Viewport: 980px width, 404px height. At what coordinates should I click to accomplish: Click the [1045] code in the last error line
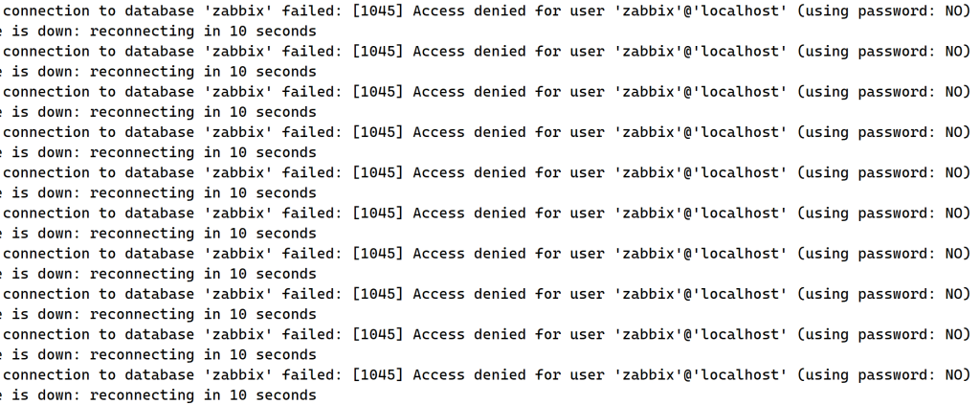[x=377, y=374]
